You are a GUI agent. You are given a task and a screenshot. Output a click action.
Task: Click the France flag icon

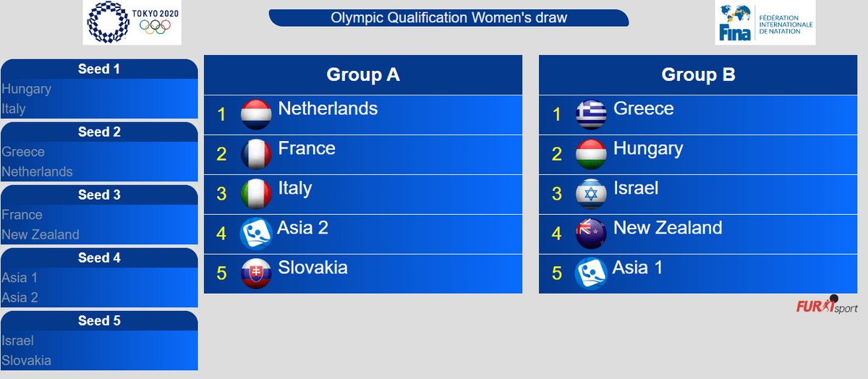[x=255, y=154]
